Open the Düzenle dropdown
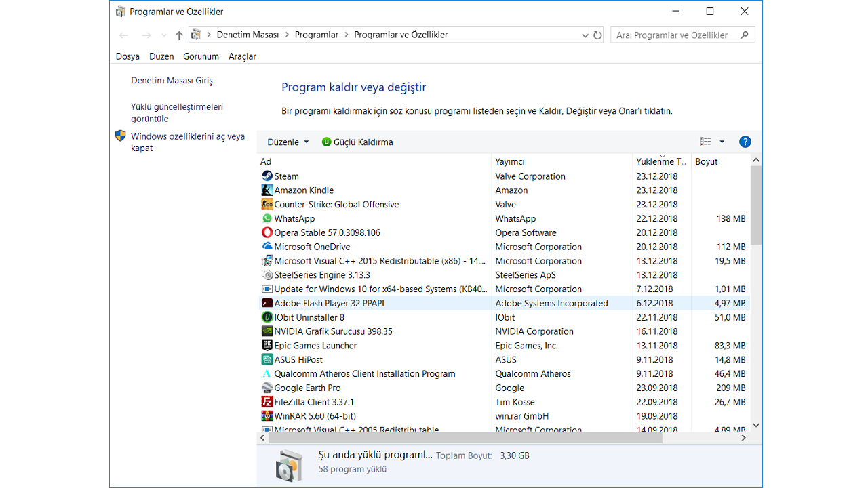This screenshot has width=868, height=488. [x=288, y=142]
